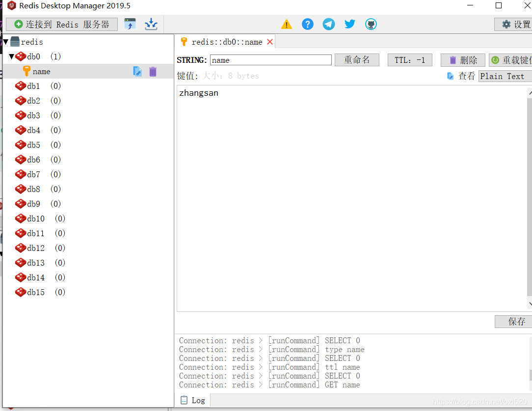
Task: Collapse the db0 database node
Action: pos(12,56)
